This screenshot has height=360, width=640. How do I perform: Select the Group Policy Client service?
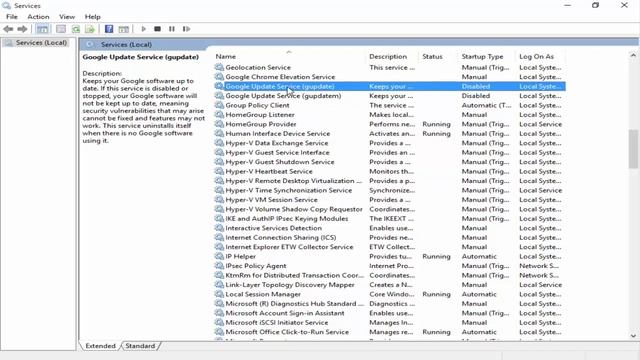389,105
